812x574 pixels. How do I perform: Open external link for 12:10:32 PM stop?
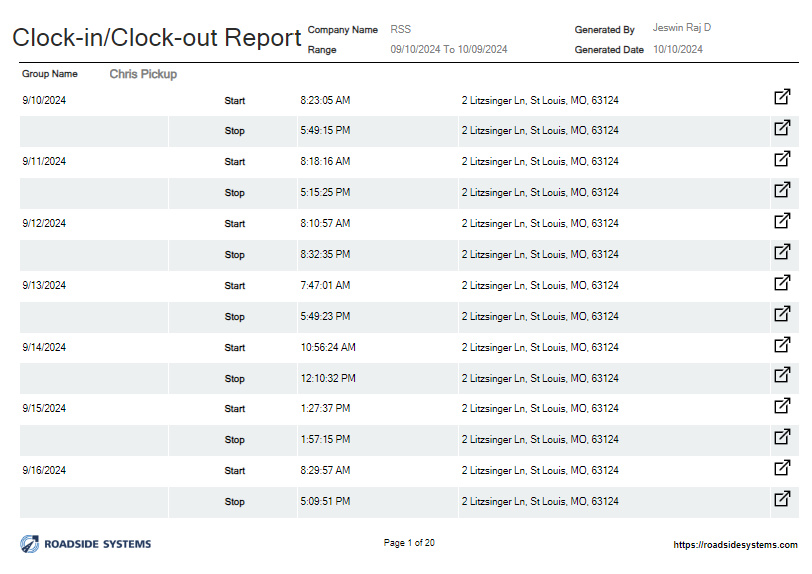click(x=782, y=375)
